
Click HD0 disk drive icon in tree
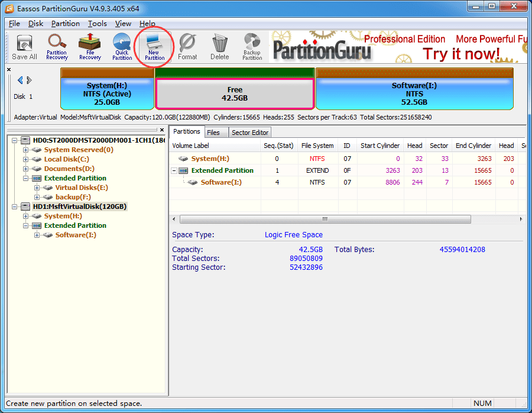tap(25, 140)
